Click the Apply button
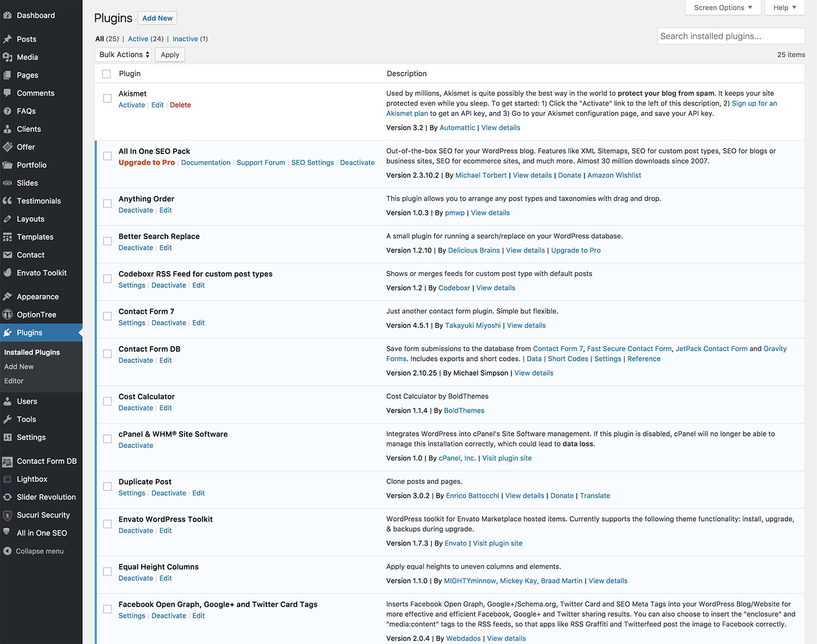817x644 pixels. (x=170, y=54)
